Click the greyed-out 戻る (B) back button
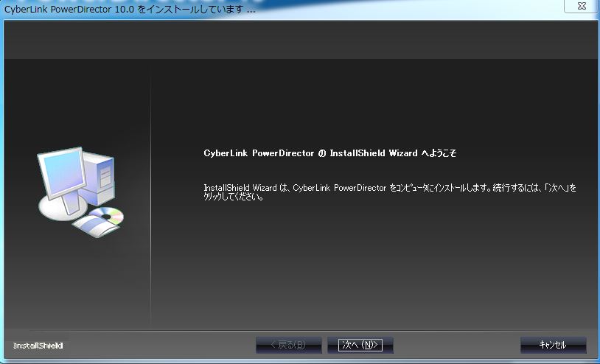 (288, 345)
